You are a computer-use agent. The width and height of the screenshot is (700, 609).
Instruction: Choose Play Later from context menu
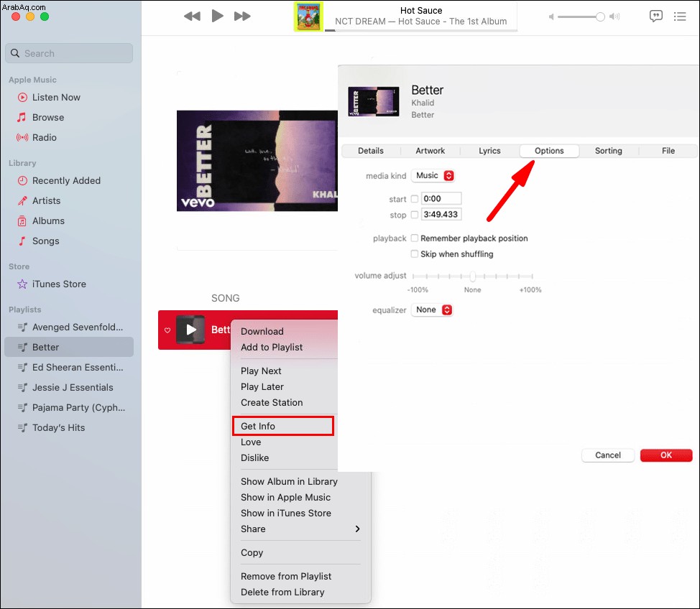tap(262, 387)
